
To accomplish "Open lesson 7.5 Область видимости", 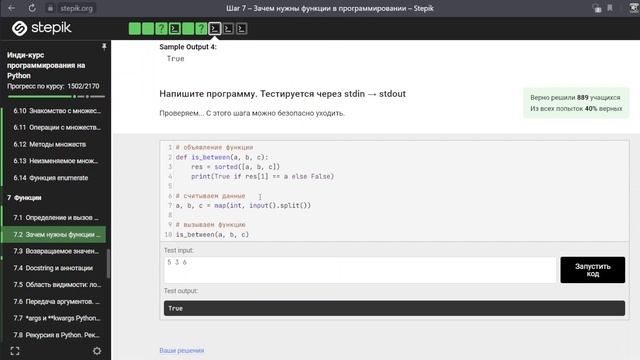I will [57, 284].
